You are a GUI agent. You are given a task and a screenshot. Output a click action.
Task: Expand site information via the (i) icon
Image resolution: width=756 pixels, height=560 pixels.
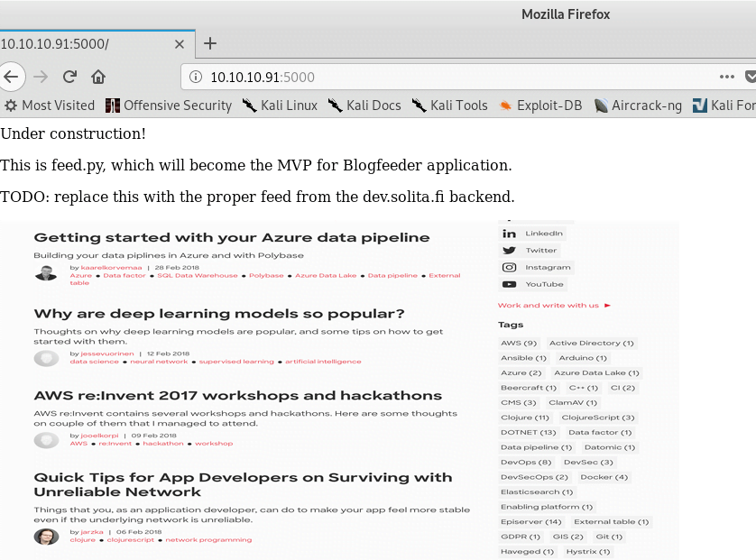tap(195, 77)
